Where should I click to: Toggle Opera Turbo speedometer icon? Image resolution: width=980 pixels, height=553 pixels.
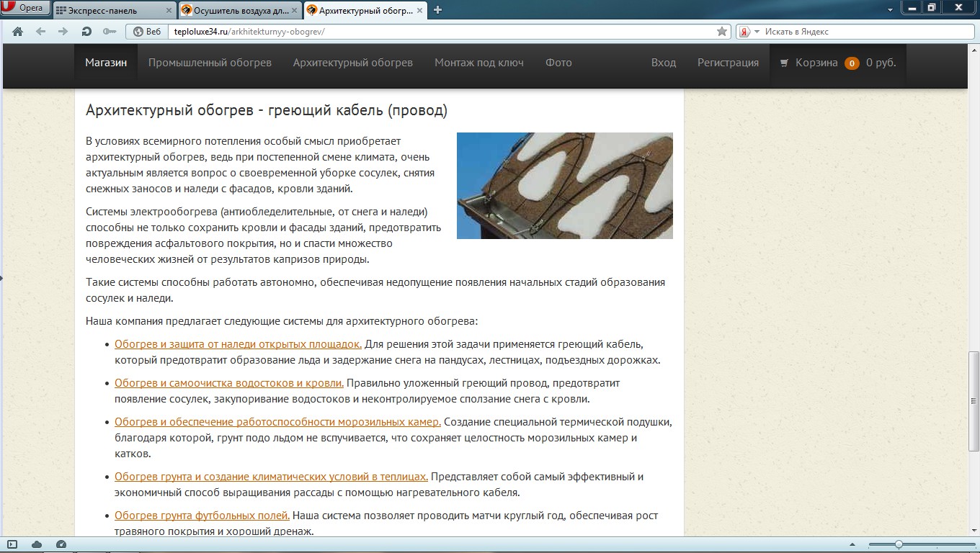coord(61,544)
